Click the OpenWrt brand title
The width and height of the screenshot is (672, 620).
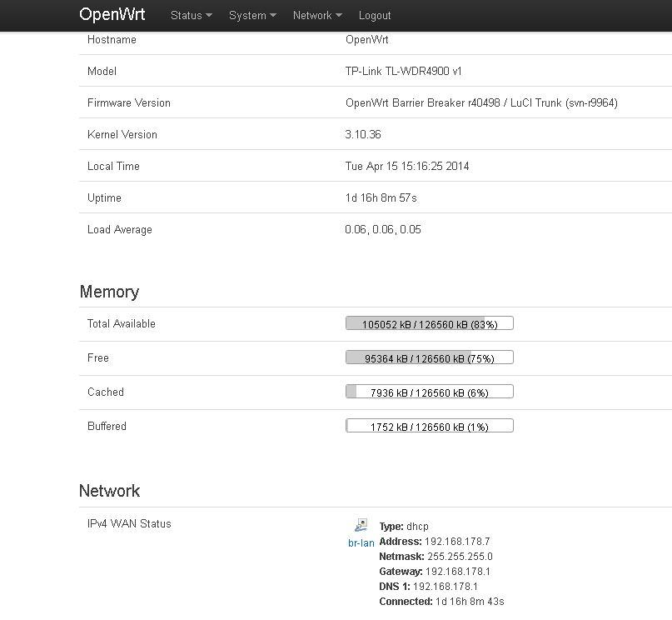112,15
